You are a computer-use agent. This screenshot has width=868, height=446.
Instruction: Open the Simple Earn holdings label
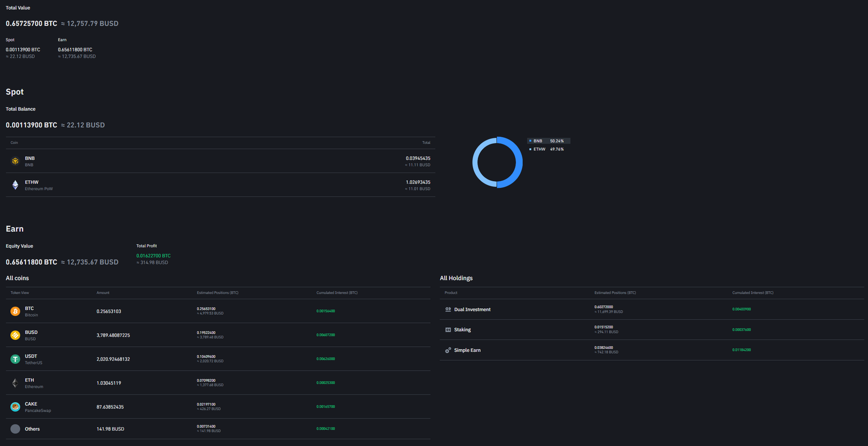pyautogui.click(x=467, y=351)
